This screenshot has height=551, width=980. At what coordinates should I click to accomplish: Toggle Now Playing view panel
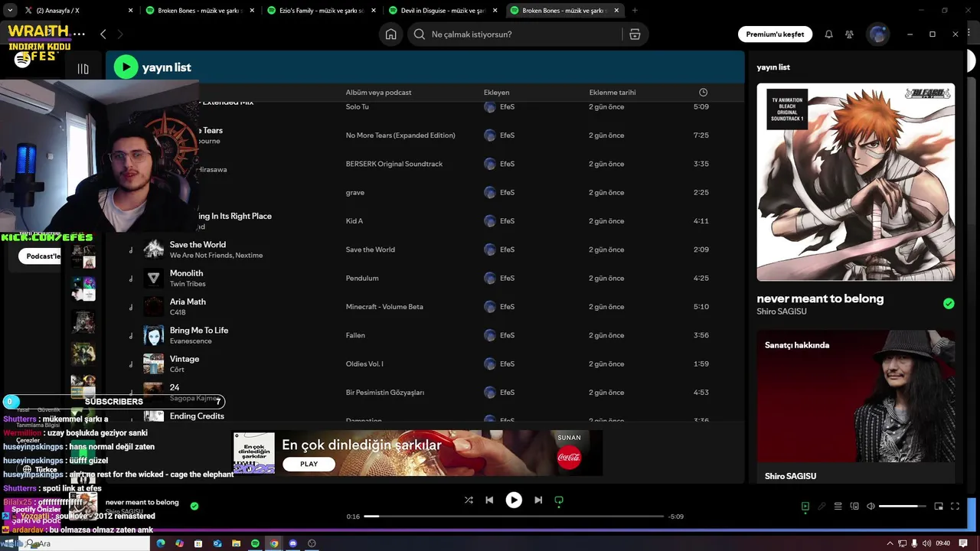point(805,506)
